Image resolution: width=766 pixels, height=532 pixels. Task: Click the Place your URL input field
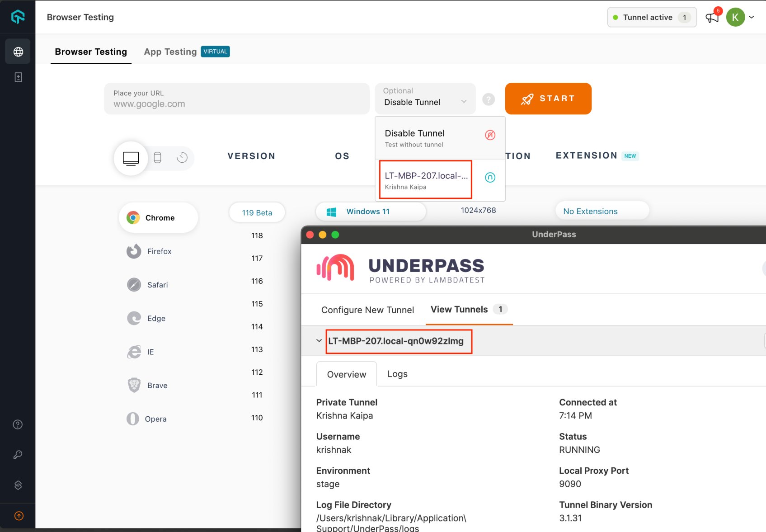(236, 99)
